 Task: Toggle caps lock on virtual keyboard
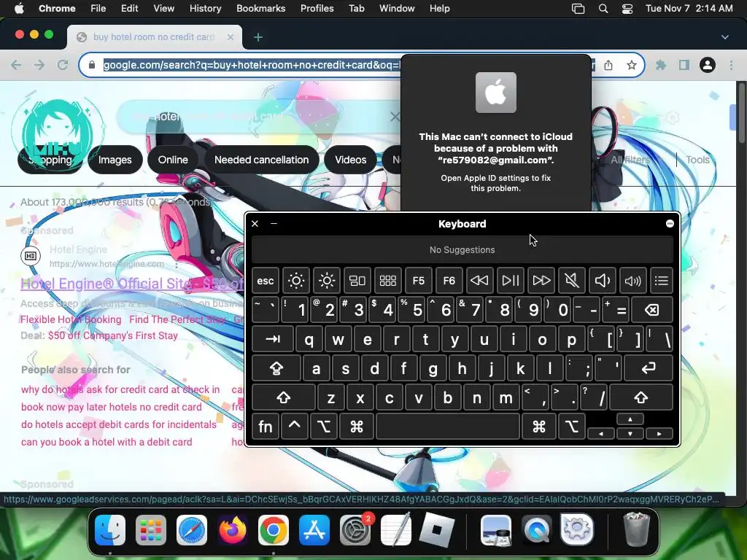point(276,368)
